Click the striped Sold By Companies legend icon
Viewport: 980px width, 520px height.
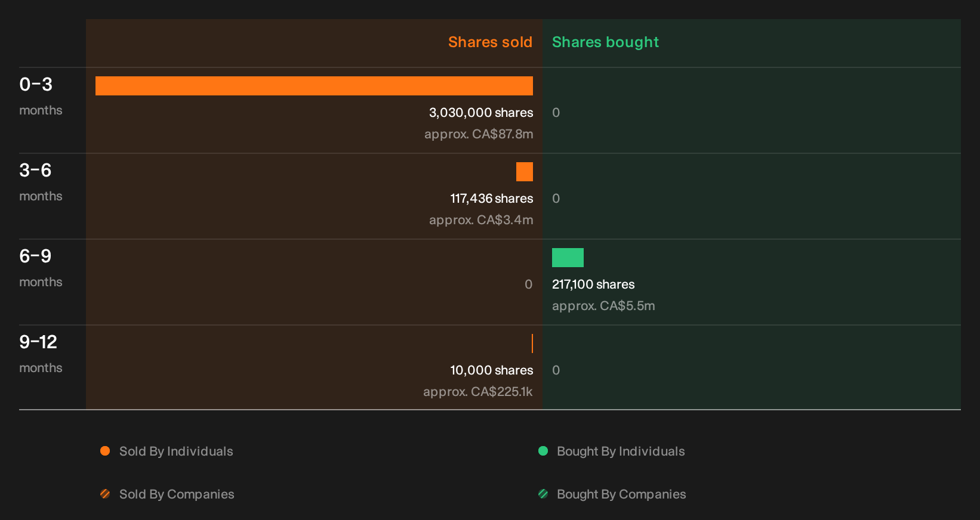(x=105, y=494)
